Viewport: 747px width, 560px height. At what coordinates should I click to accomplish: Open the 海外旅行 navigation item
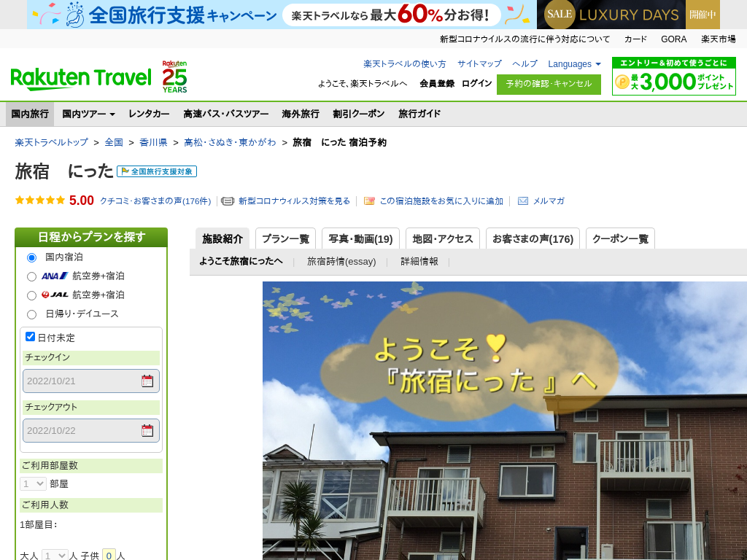click(x=301, y=114)
